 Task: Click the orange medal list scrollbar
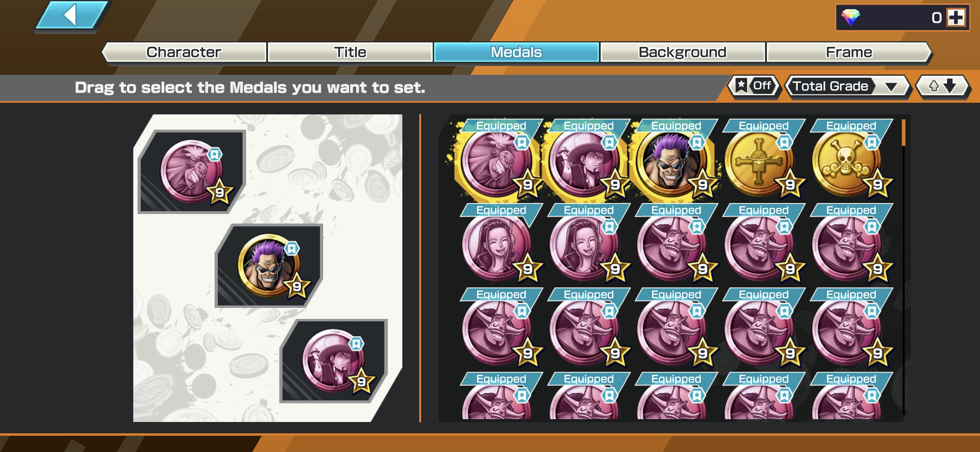[x=903, y=133]
